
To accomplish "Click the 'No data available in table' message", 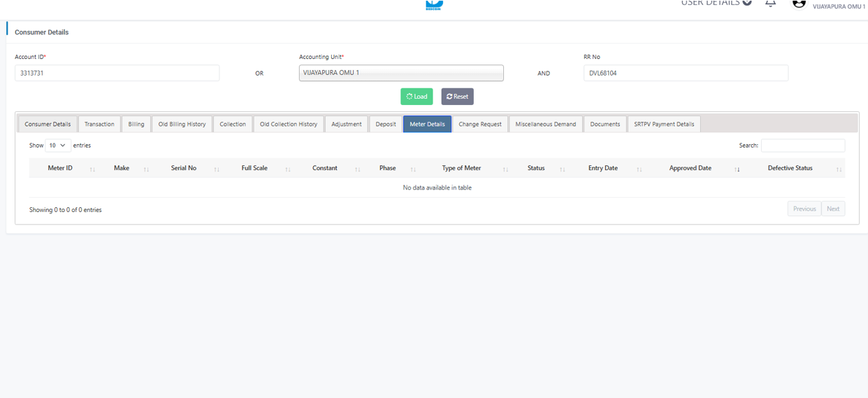I will click(437, 187).
